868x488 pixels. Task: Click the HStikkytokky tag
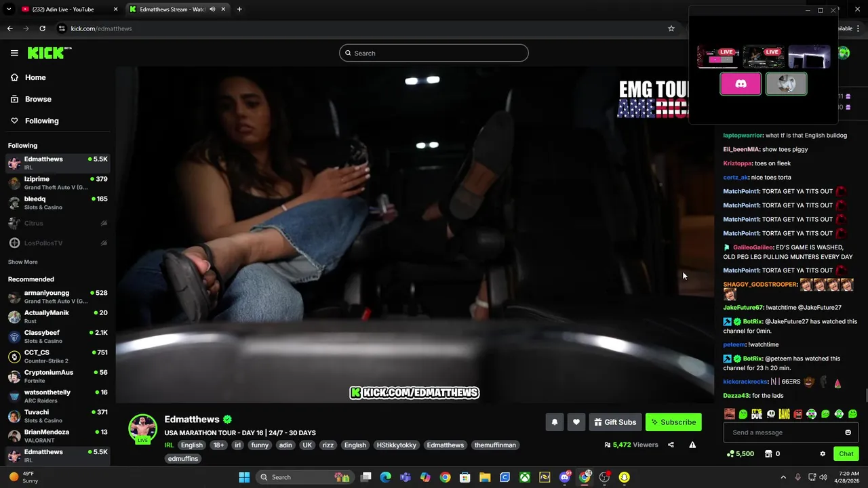point(397,445)
